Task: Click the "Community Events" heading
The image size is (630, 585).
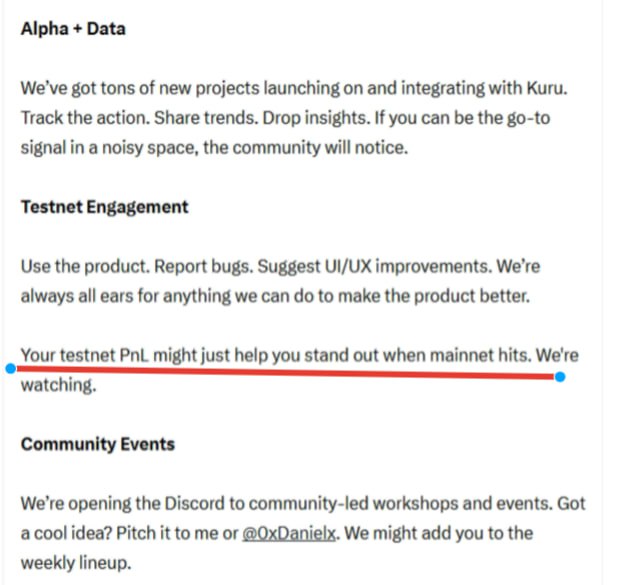Action: tap(98, 444)
